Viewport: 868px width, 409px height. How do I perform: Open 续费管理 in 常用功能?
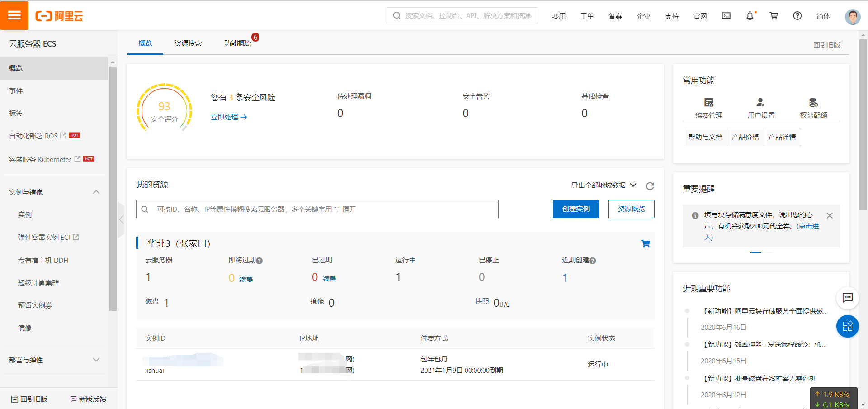pos(708,107)
